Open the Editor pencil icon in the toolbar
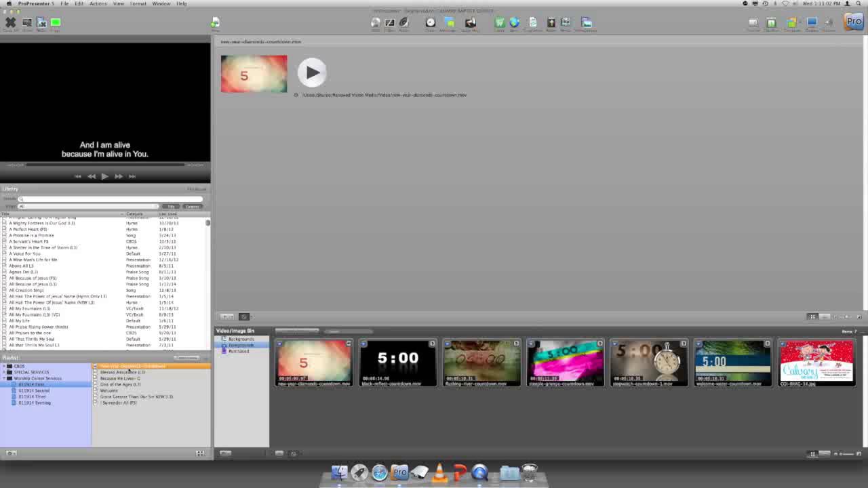868x488 pixels. 390,22
